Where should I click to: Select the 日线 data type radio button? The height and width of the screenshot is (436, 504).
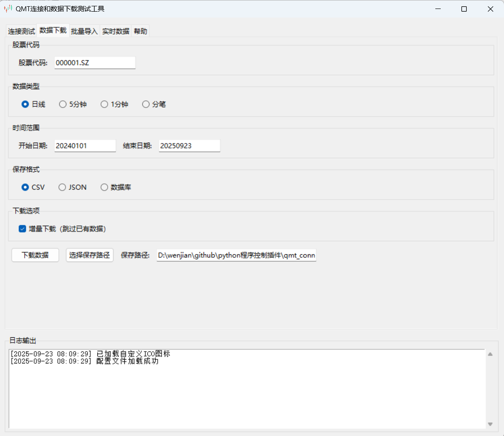pos(26,105)
